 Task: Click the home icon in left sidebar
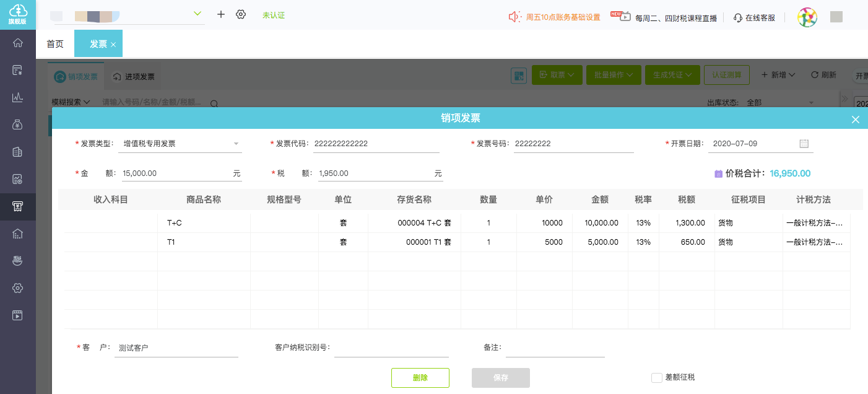click(x=18, y=43)
